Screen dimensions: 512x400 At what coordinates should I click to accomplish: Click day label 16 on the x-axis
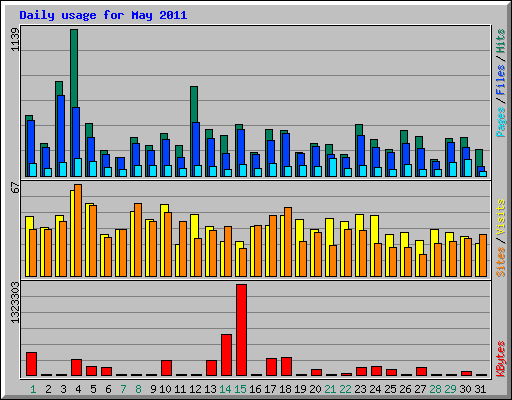(x=255, y=389)
